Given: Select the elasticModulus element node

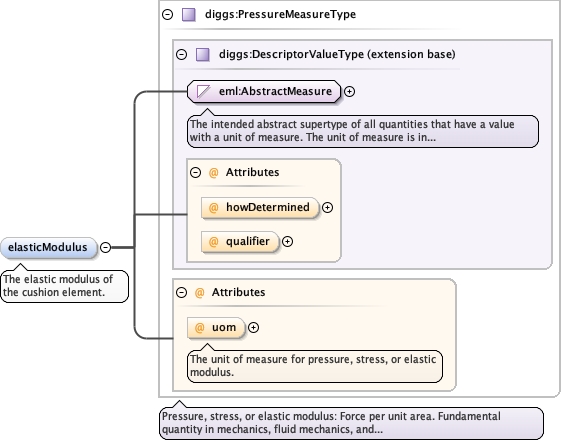Looking at the screenshot, I should [x=49, y=247].
